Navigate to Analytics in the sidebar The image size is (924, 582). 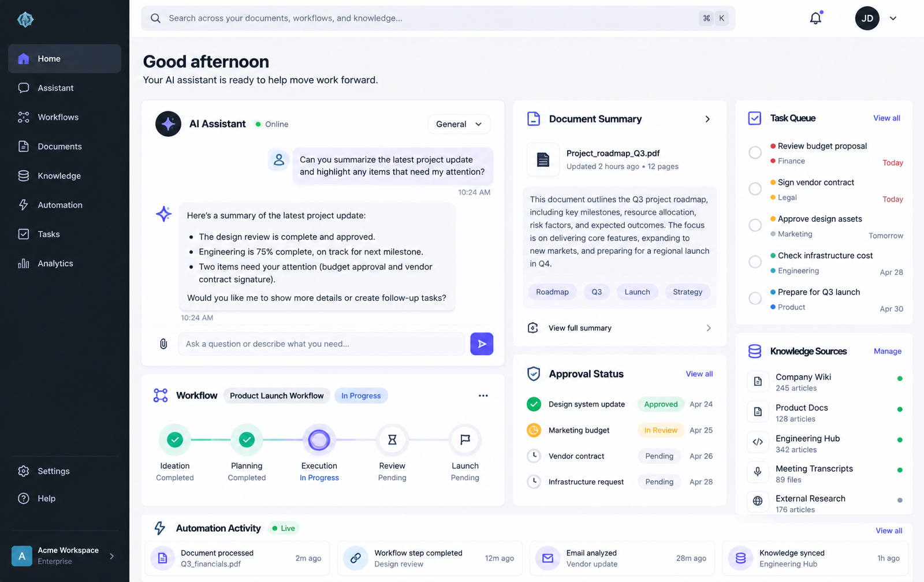click(x=65, y=263)
